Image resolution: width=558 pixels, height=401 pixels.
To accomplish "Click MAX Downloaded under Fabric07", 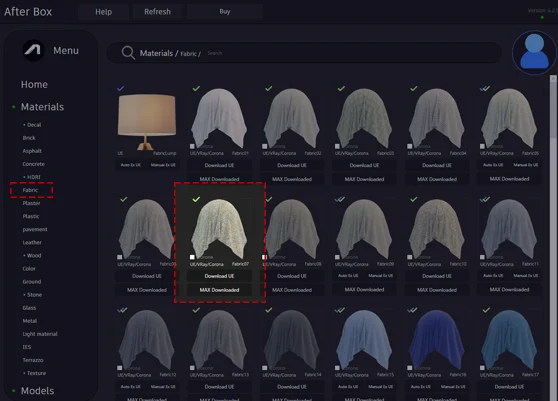I will 219,290.
